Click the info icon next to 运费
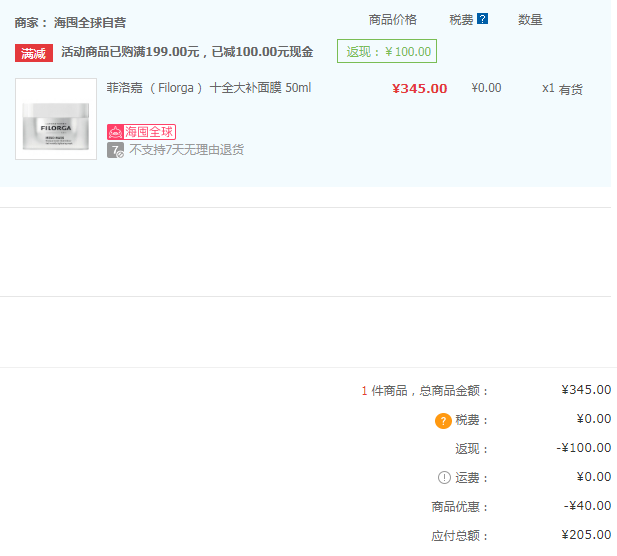The width and height of the screenshot is (617, 556). point(444,477)
